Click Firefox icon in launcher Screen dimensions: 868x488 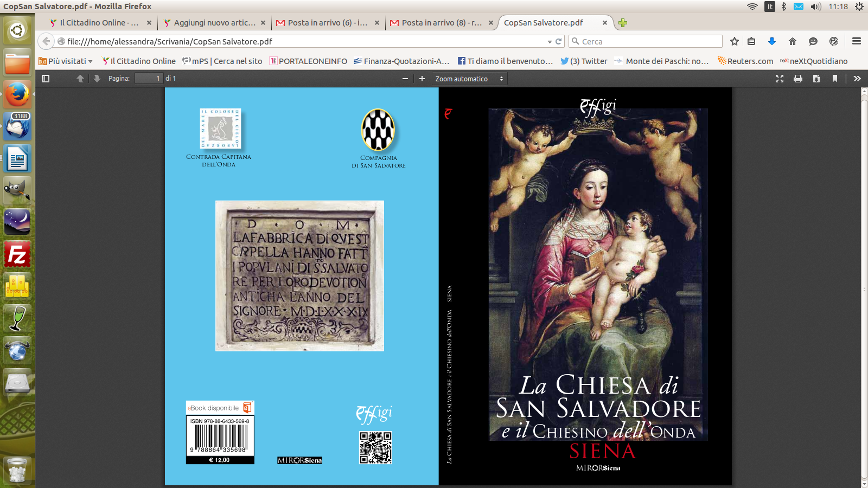tap(17, 94)
